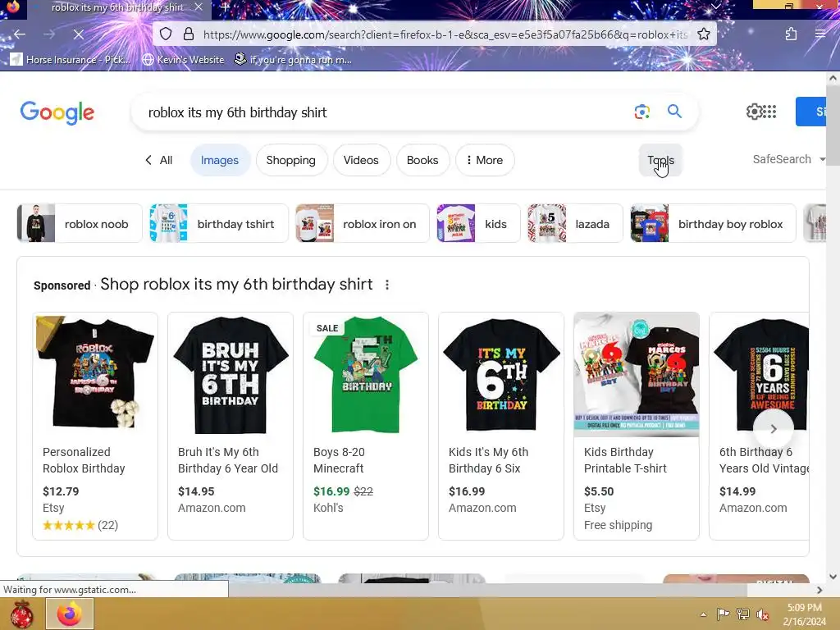The image size is (840, 630).
Task: Click the Sign in blue button
Action: point(810,112)
